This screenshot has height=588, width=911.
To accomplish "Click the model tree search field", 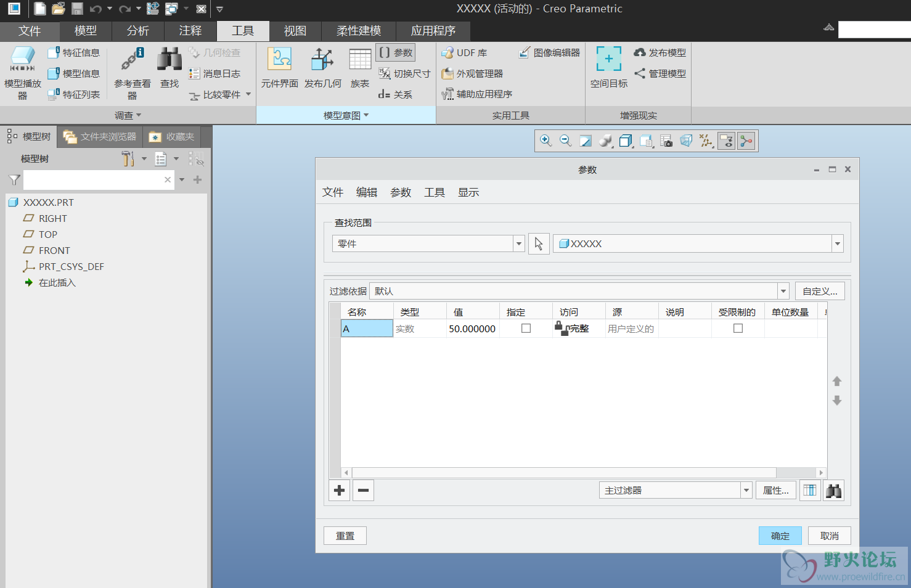I will pos(99,180).
